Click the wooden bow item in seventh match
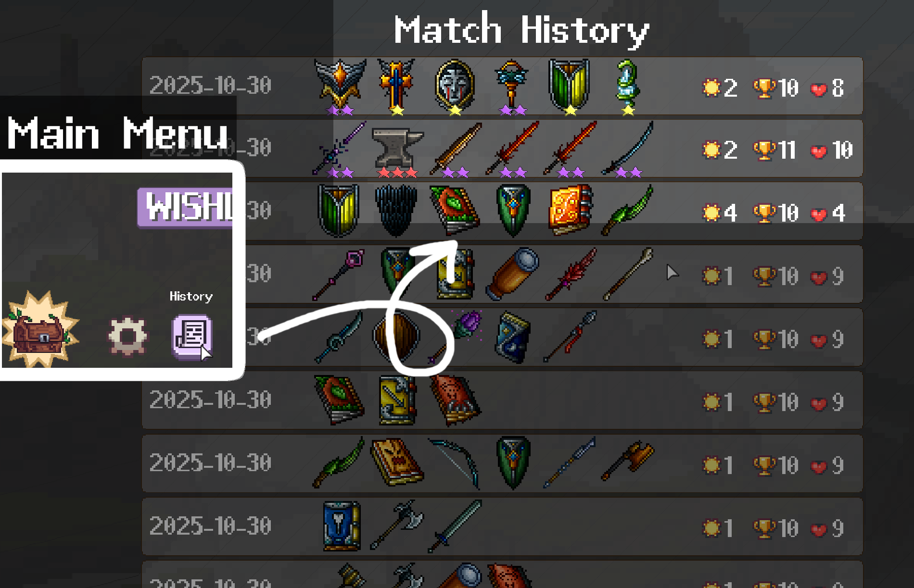The height and width of the screenshot is (588, 914). (455, 463)
